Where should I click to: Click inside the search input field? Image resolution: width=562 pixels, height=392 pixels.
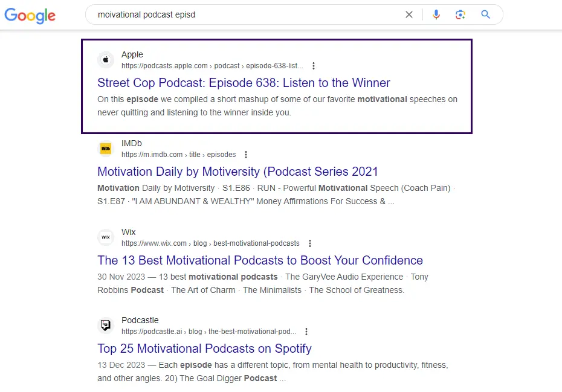tap(242, 14)
